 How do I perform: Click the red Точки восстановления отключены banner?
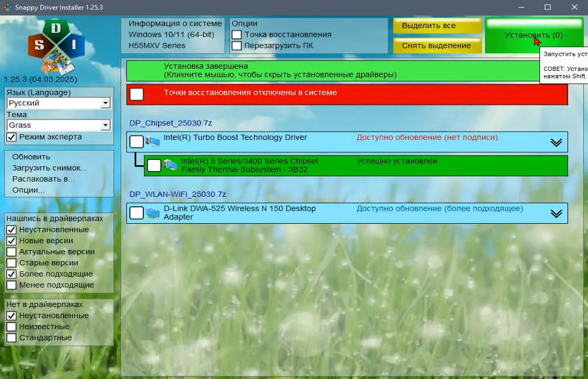coord(347,94)
